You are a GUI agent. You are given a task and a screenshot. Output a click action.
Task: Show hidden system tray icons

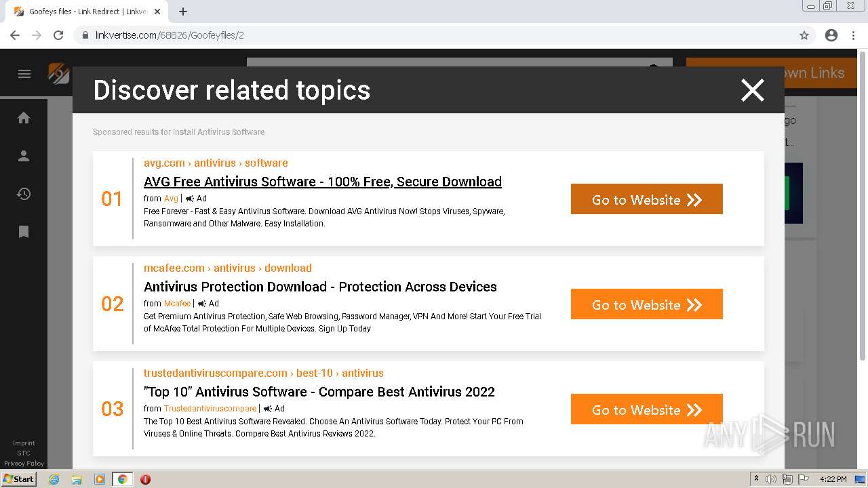756,479
